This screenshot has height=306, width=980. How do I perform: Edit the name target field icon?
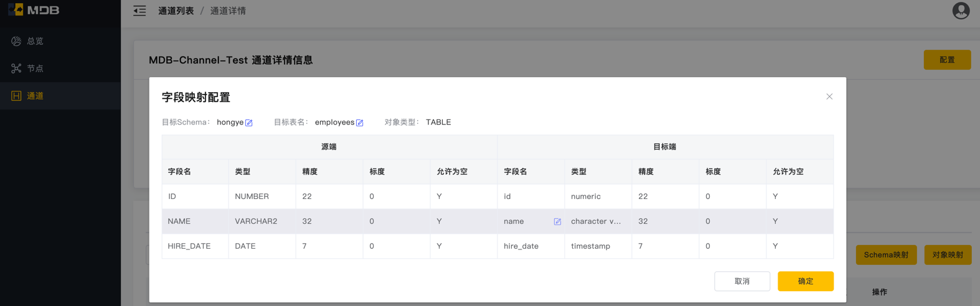[557, 221]
